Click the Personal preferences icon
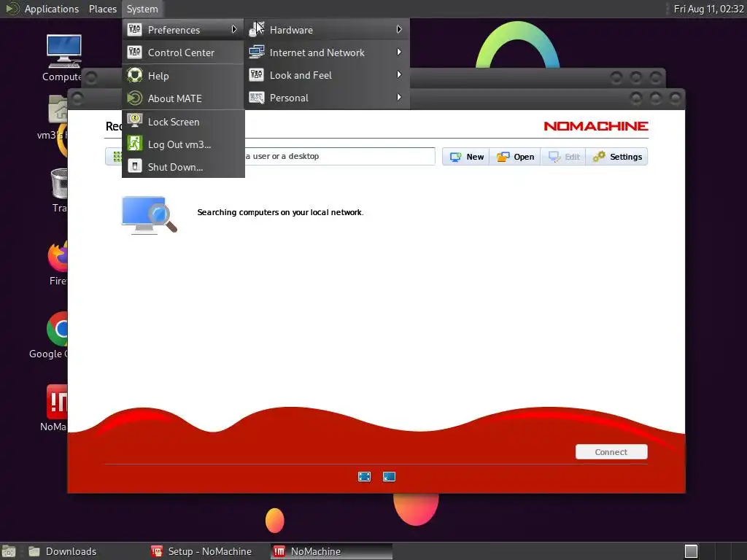 pos(256,98)
